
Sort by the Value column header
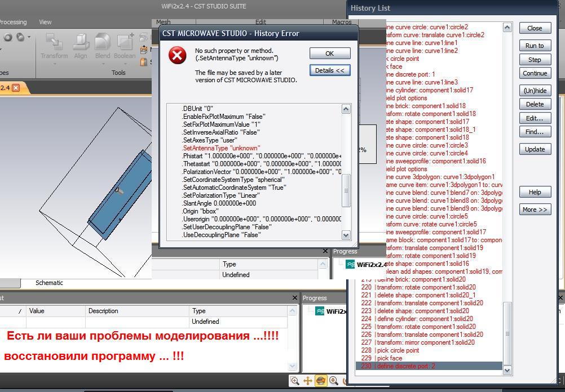point(55,311)
